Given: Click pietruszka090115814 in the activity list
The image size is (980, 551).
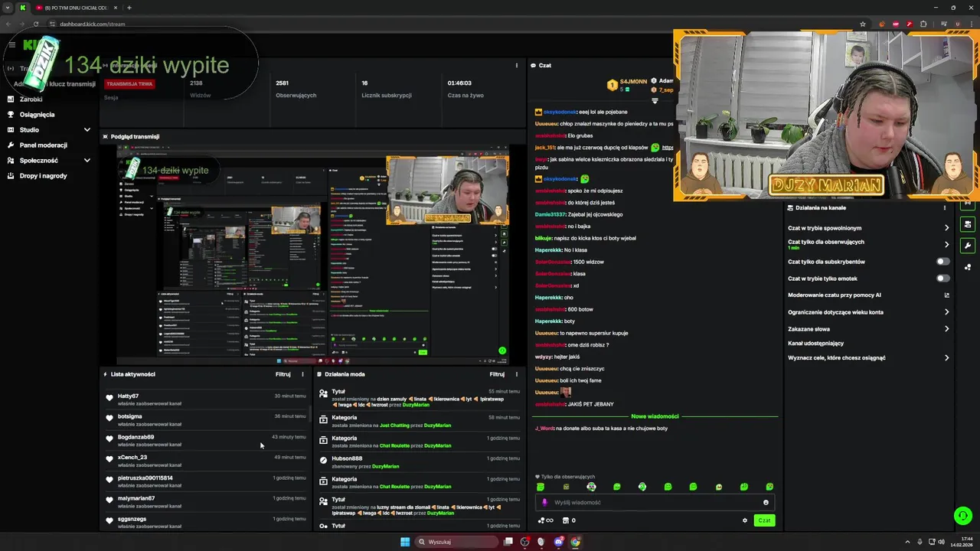Looking at the screenshot, I should [x=145, y=478].
